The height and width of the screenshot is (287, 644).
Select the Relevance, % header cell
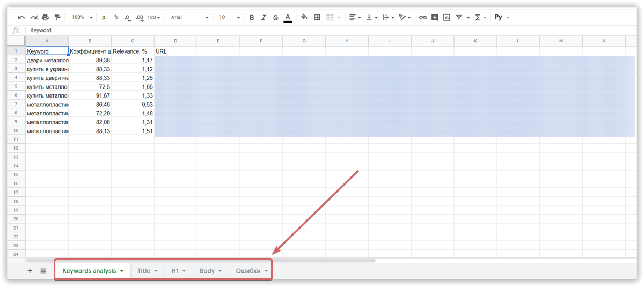click(x=133, y=51)
